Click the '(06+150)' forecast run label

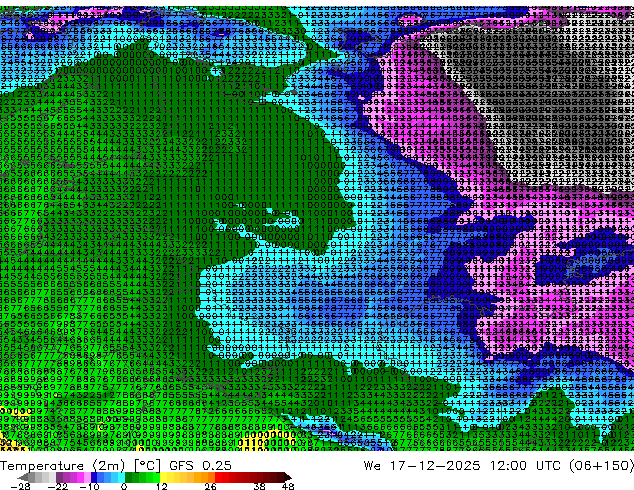[x=601, y=466]
